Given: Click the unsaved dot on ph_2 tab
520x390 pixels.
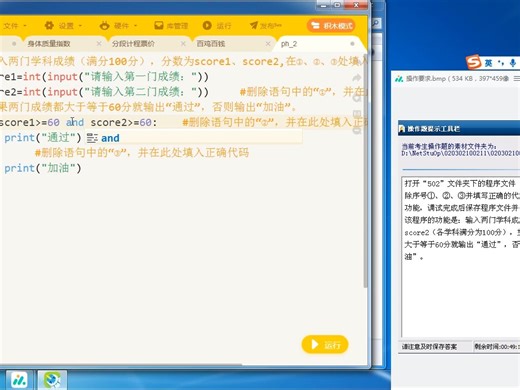Looking at the screenshot, I should point(352,44).
